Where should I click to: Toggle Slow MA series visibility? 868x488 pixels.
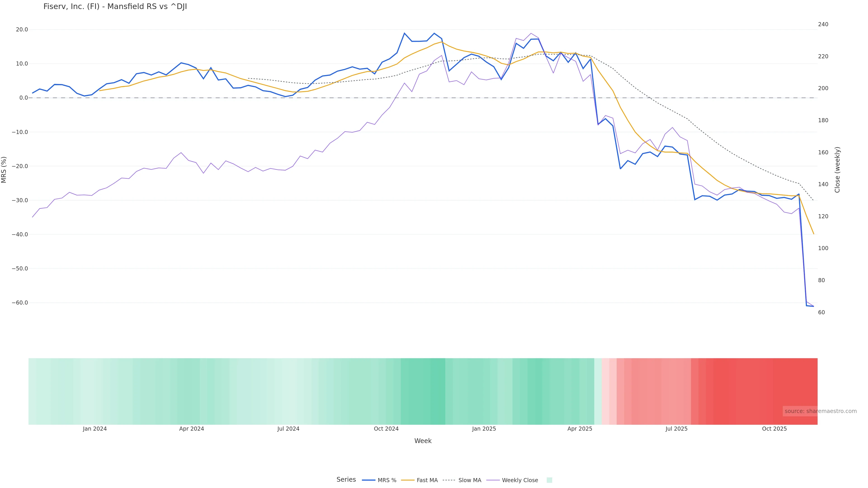click(x=470, y=480)
